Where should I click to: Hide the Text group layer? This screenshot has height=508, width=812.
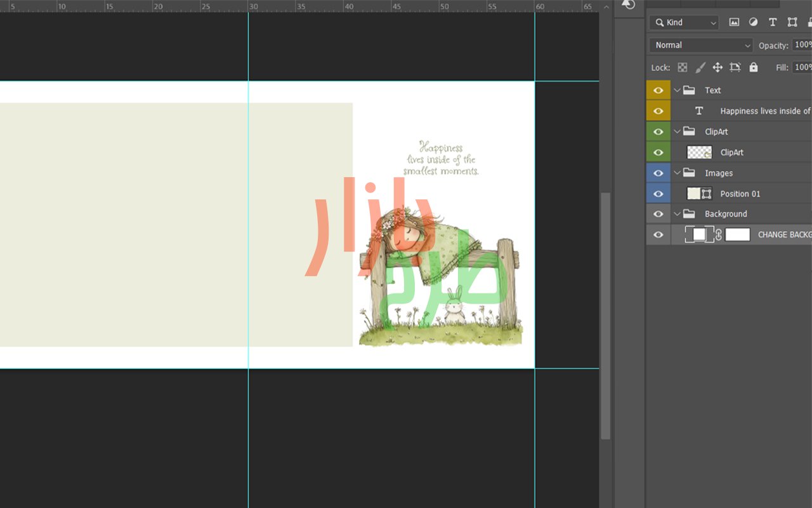(658, 90)
